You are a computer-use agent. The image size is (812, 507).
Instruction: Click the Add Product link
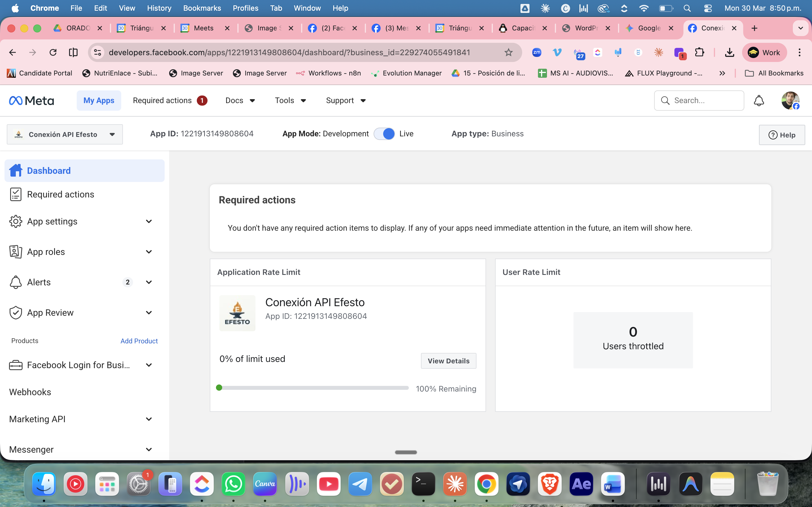[139, 341]
